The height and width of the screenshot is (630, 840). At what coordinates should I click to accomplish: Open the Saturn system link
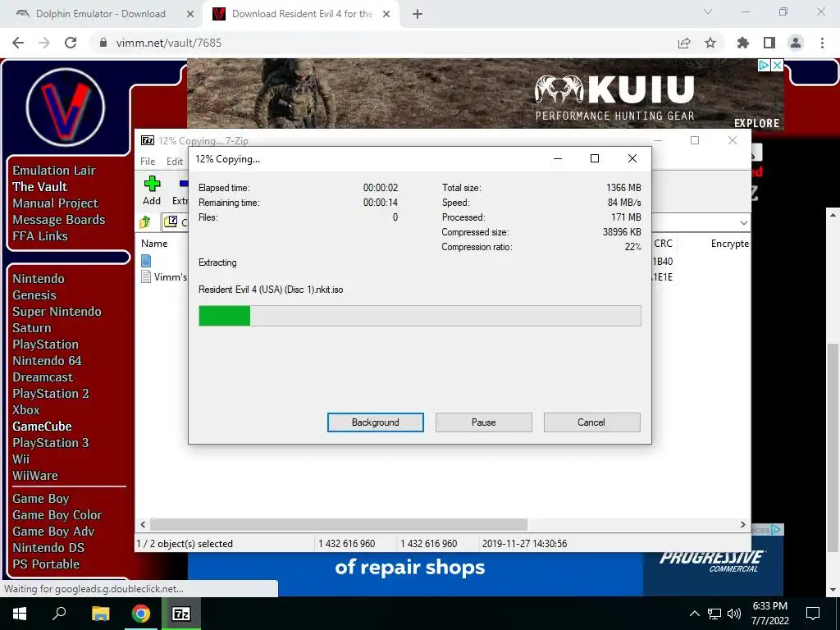pos(32,328)
